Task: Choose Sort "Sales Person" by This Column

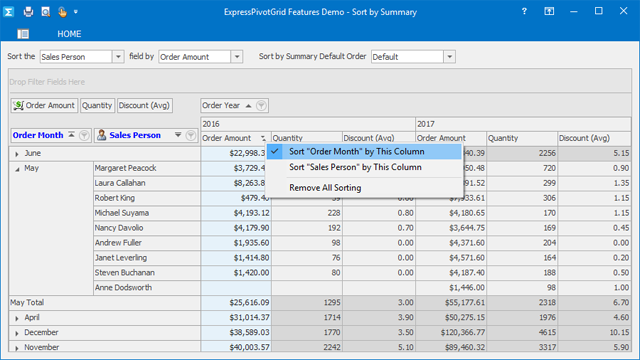Action: pos(364,167)
